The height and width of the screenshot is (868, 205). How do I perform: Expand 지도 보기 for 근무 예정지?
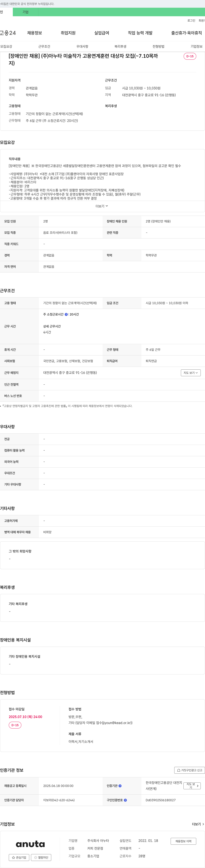190,373
